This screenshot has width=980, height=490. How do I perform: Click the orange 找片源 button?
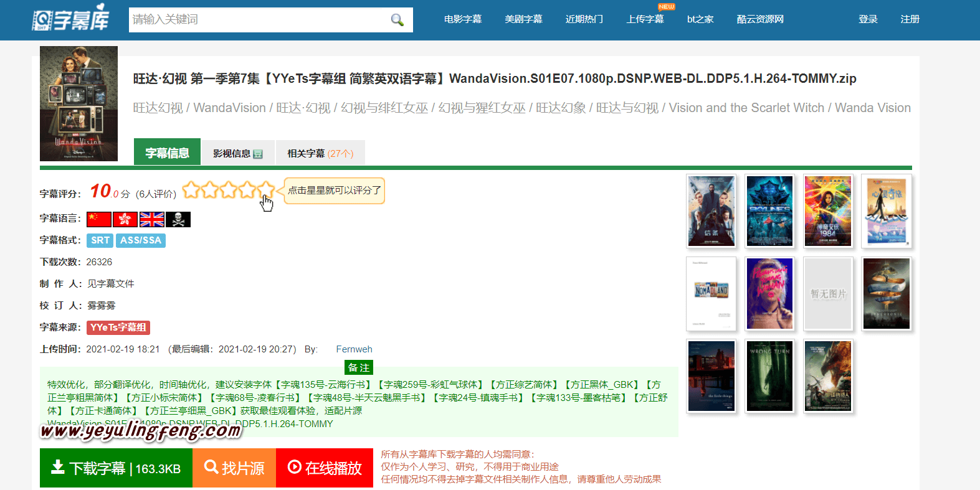[x=234, y=468]
